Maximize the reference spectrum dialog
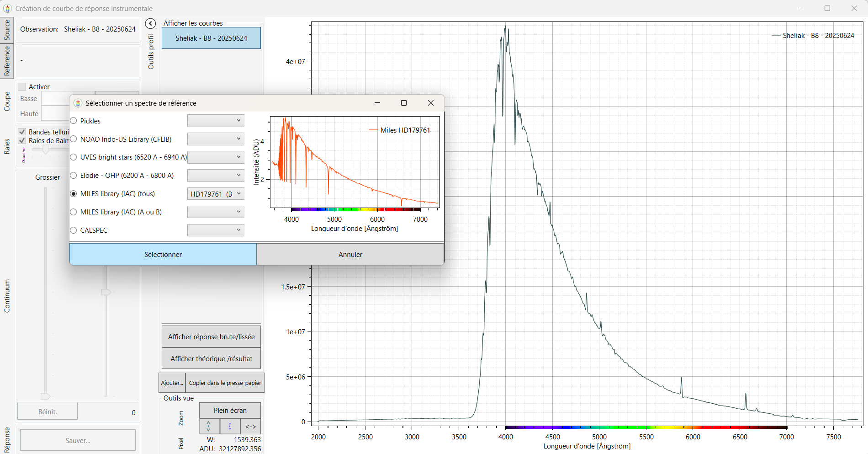Viewport: 868px width, 454px height. pos(404,103)
